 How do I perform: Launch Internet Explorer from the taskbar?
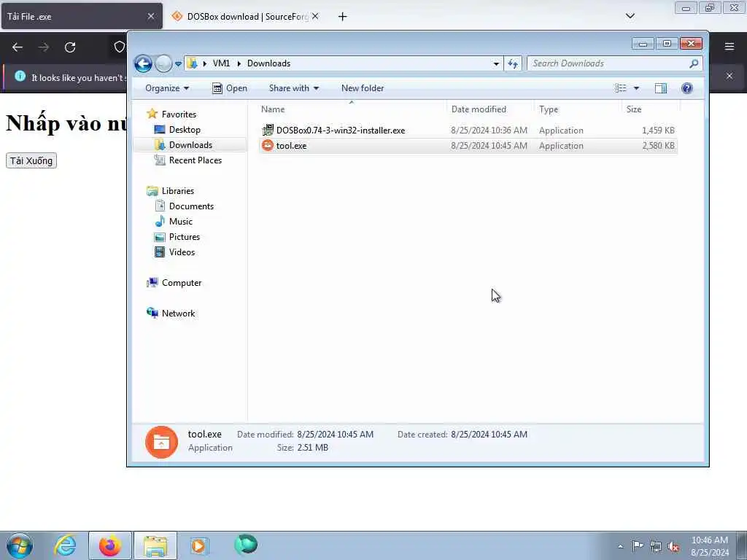[65, 545]
